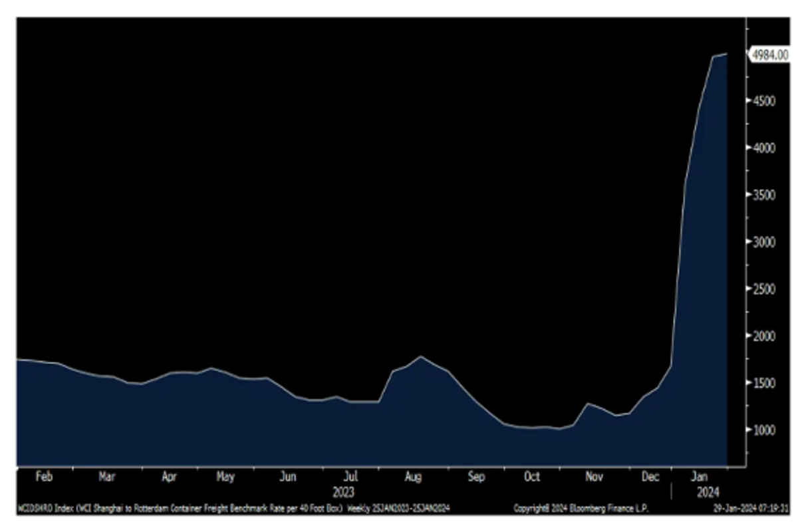
Task: Click the Bloomberg Finance L.P. copyright text
Action: tap(583, 509)
